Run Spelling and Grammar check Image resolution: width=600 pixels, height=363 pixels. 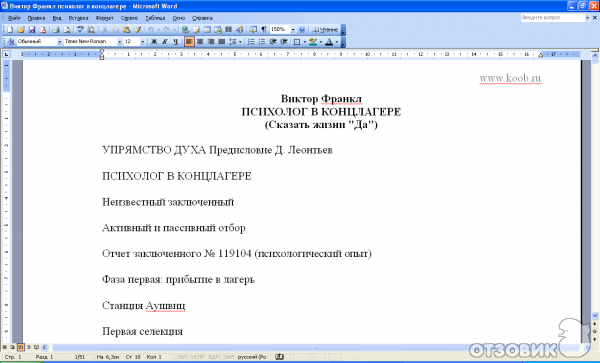point(80,29)
